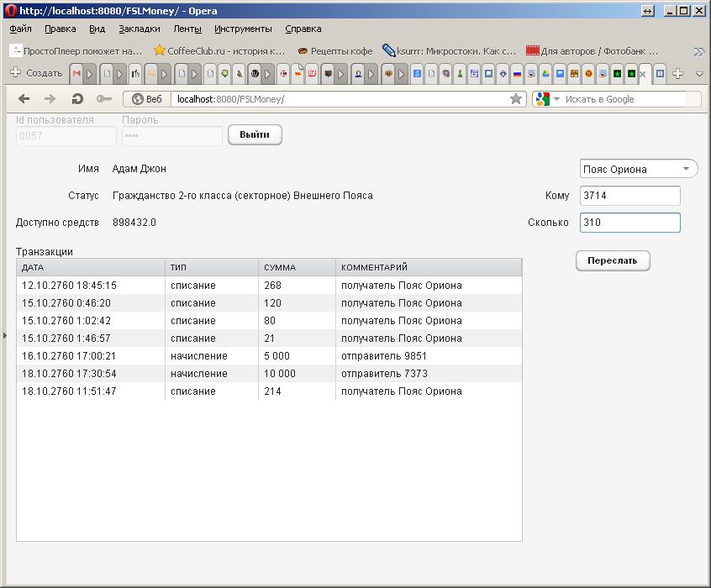Sort by the КОММЕНТАРИЙ column header
Image resolution: width=711 pixels, height=588 pixels.
(x=429, y=267)
